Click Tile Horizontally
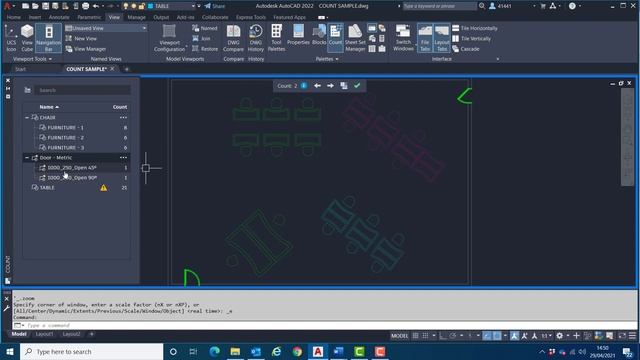 coord(475,28)
